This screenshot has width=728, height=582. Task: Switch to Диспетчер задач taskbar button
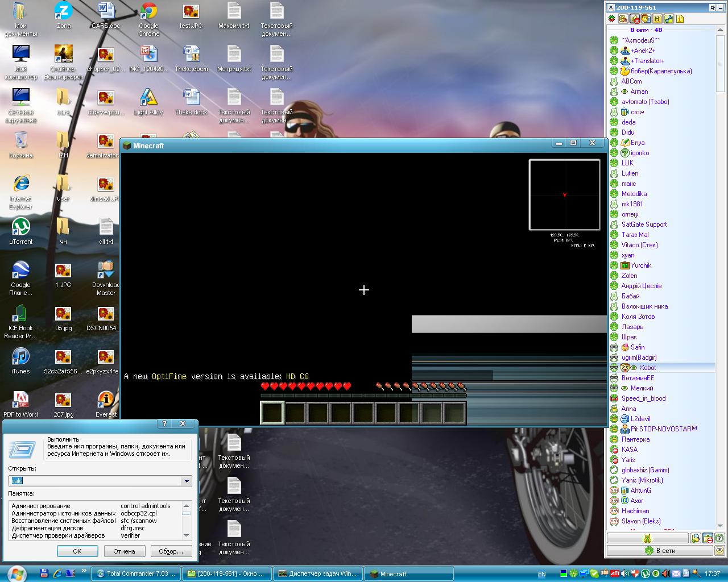[318, 574]
